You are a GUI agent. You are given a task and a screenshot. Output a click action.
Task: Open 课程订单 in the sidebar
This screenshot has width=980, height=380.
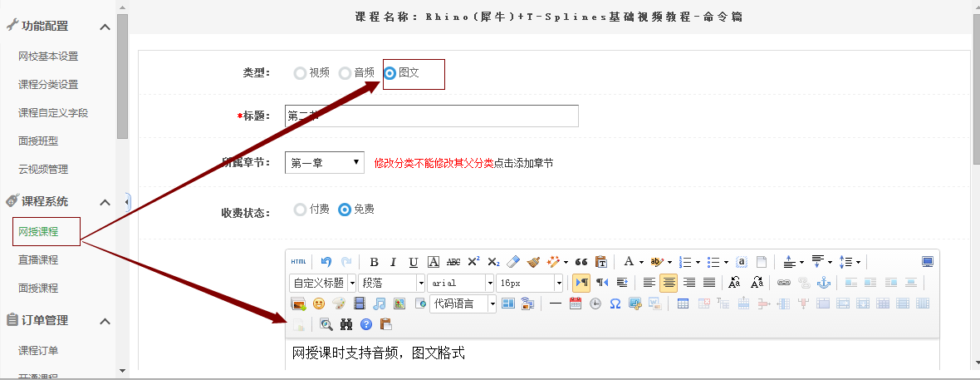[38, 350]
